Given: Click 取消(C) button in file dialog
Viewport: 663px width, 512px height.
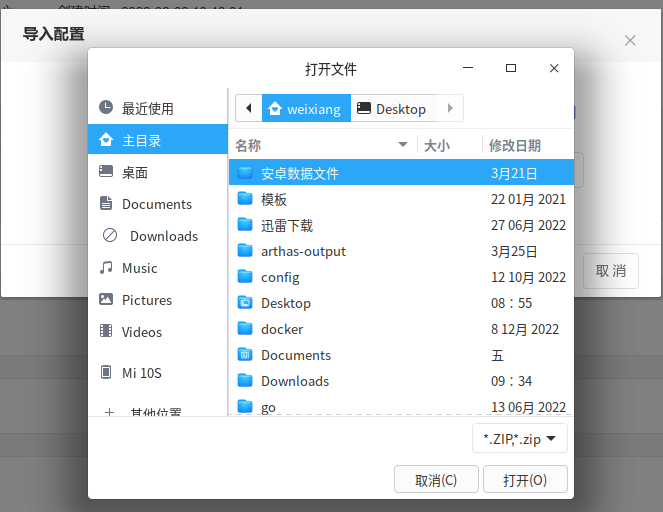Looking at the screenshot, I should click(x=436, y=479).
